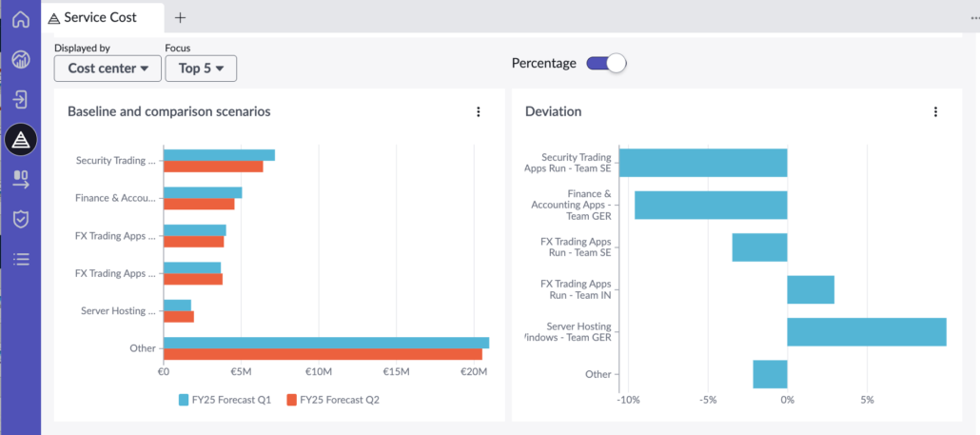This screenshot has height=435, width=980.
Task: Click the Server Hosting Windows deviation bar
Action: 866,332
